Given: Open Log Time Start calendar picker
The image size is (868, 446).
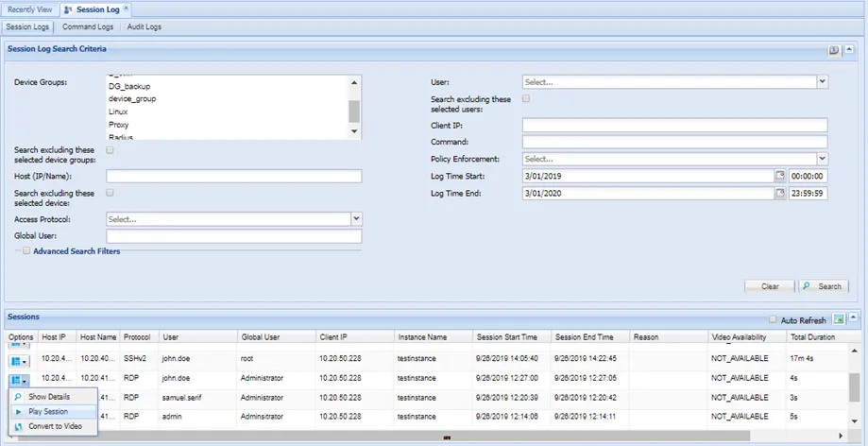Looking at the screenshot, I should [x=780, y=176].
